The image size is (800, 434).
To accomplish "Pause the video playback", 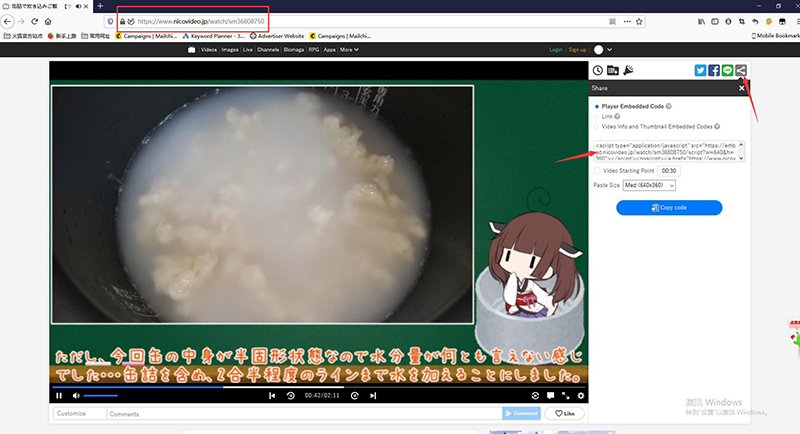I will [x=59, y=396].
